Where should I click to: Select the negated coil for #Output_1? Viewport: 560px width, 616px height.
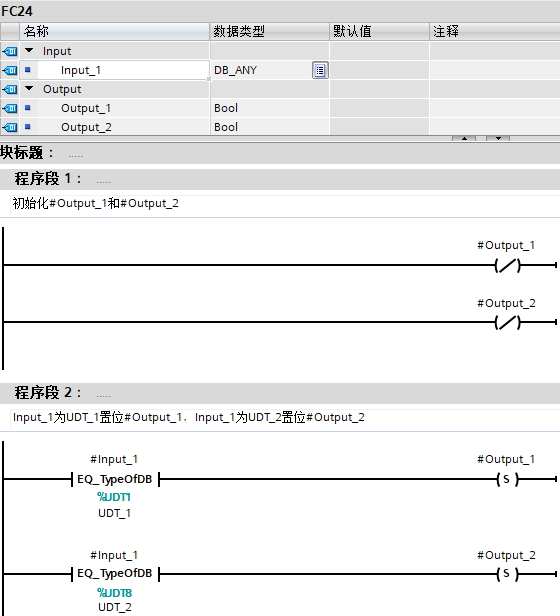[507, 266]
